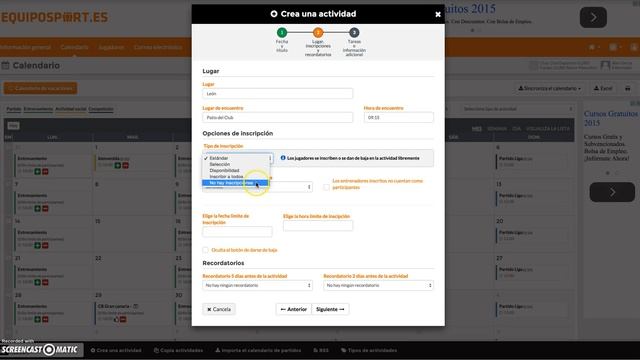Open the settings gear menu in the nav bar
The height and width of the screenshot is (360, 640).
point(593,47)
